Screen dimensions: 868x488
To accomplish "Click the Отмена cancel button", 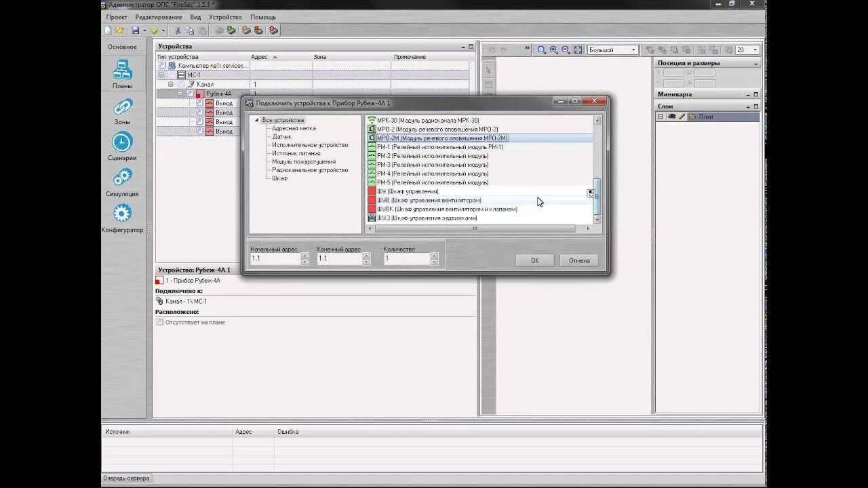I will [x=579, y=260].
